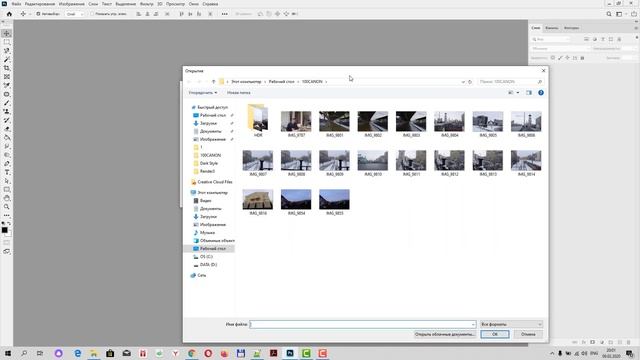Toggle the preview pane in Open dialog
640x360 pixels.
(x=529, y=93)
